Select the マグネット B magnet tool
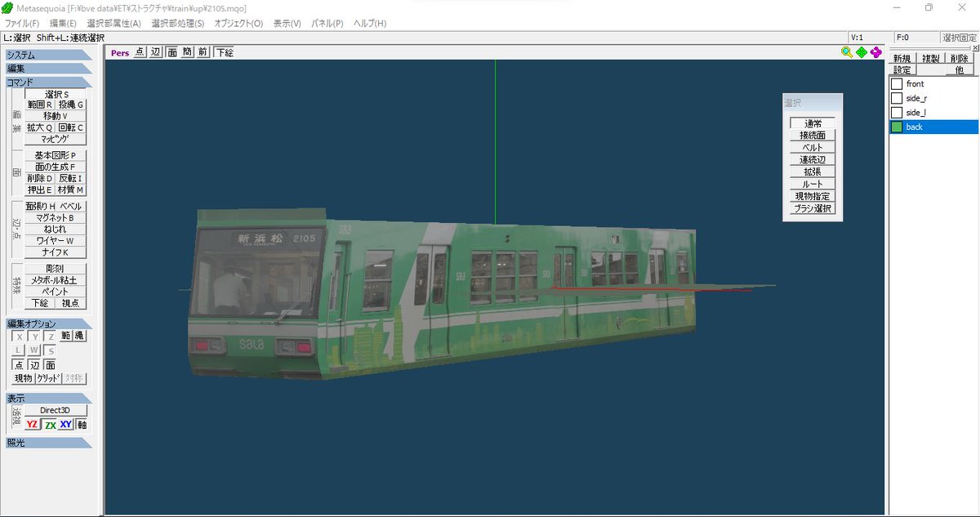Image resolution: width=980 pixels, height=517 pixels. pos(56,218)
